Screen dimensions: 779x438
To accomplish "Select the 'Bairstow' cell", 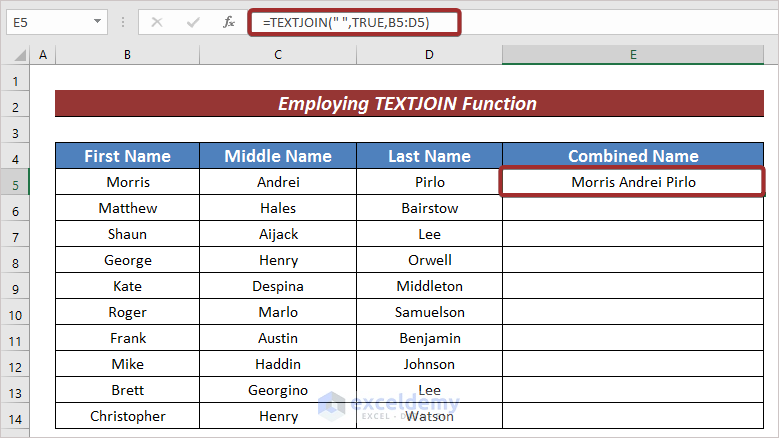I will 429,208.
